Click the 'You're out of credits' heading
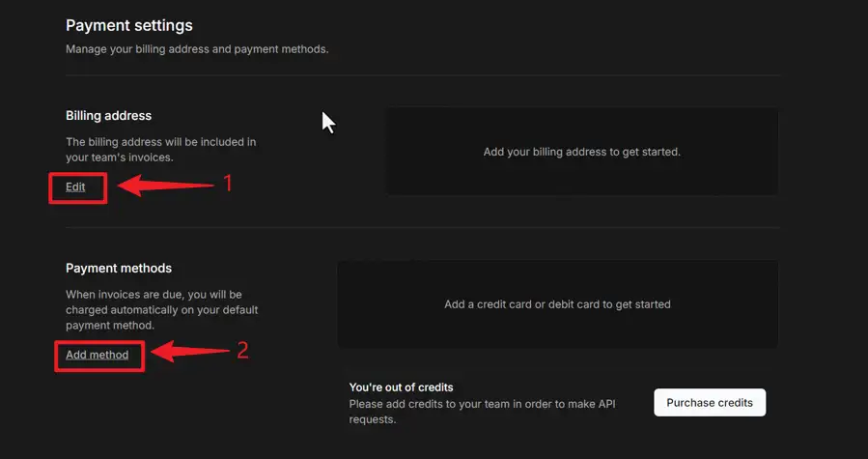This screenshot has width=868, height=459. pyautogui.click(x=401, y=387)
